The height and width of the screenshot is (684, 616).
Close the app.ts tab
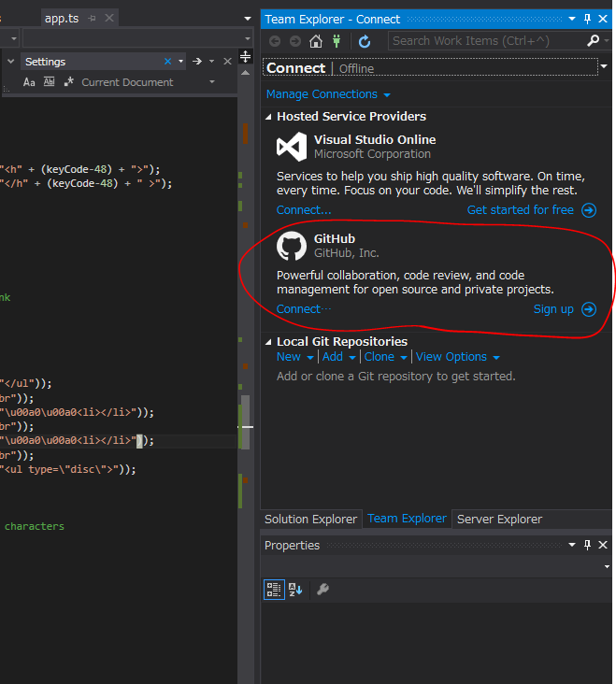[x=109, y=18]
